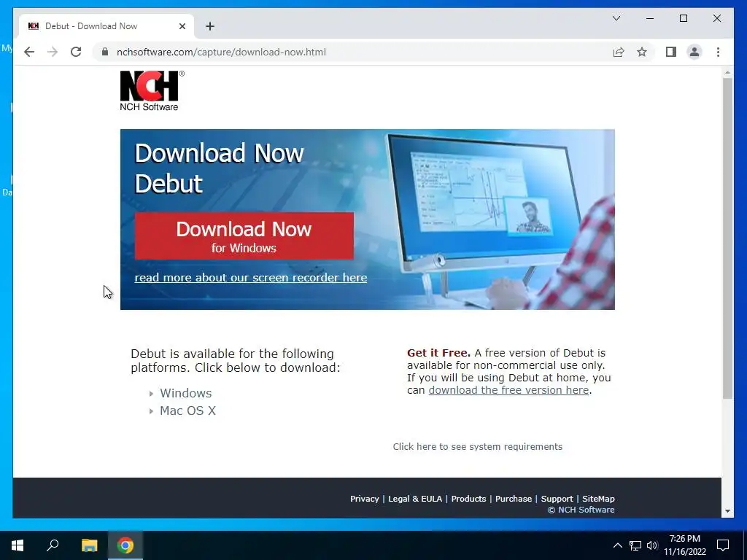Open a new browser tab
The width and height of the screenshot is (747, 560).
click(x=209, y=26)
